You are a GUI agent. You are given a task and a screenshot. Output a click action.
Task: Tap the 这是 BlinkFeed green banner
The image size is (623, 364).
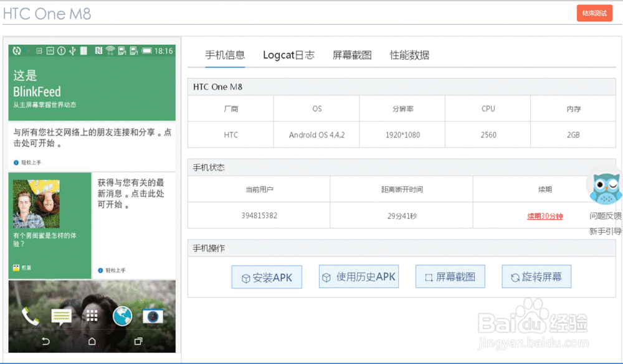(92, 88)
